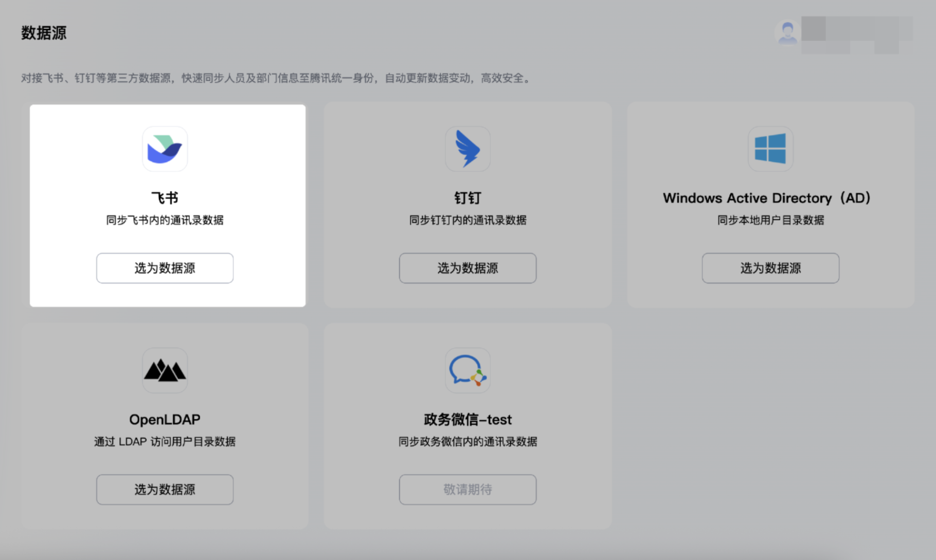Image resolution: width=936 pixels, height=560 pixels.
Task: Click the 数据源 page heading
Action: pos(44,33)
